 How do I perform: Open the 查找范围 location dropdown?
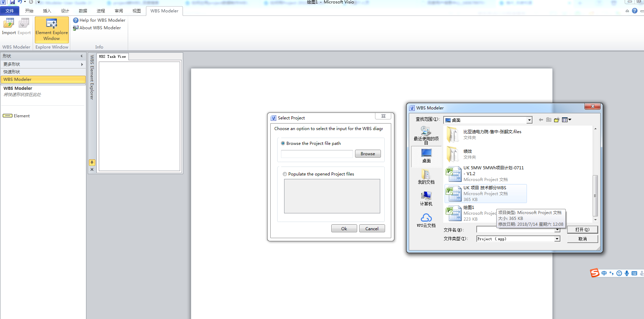click(529, 120)
